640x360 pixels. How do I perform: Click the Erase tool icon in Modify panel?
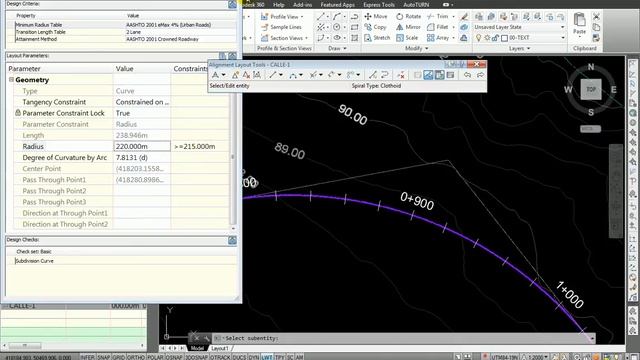[x=464, y=16]
